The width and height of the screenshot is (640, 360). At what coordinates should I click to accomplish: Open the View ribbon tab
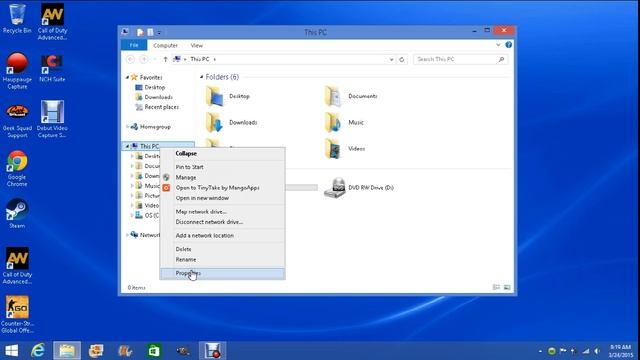point(197,45)
